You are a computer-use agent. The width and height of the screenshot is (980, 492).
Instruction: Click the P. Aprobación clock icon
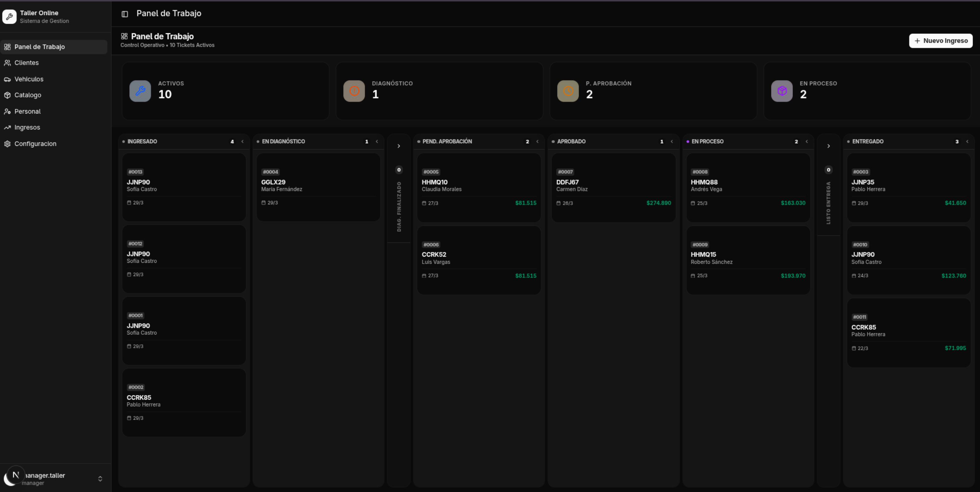tap(568, 91)
